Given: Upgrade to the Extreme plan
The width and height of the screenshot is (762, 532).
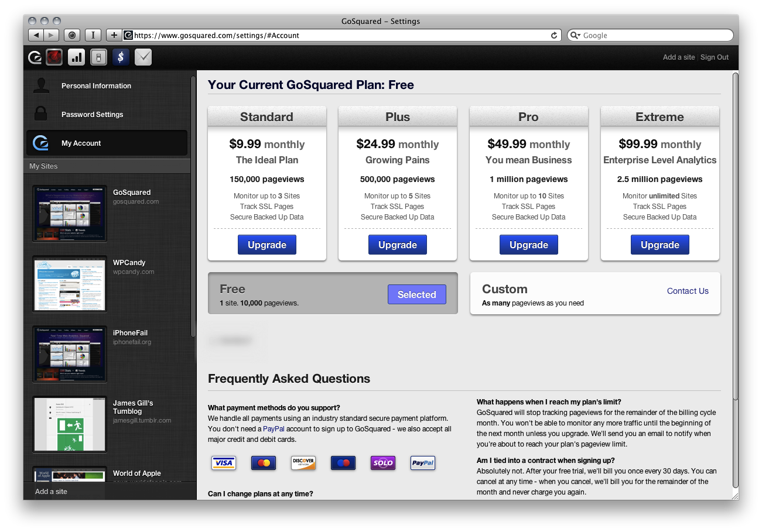Looking at the screenshot, I should coord(660,245).
